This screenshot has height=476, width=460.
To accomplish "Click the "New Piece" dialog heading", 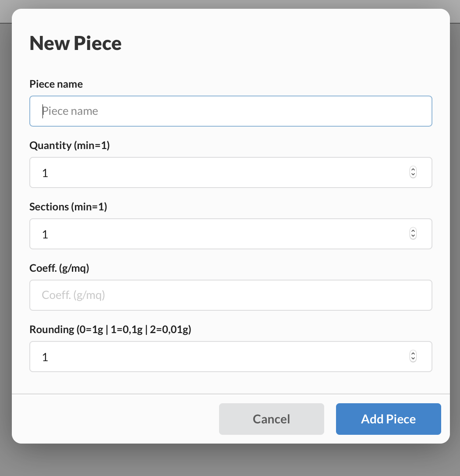I will (x=75, y=43).
